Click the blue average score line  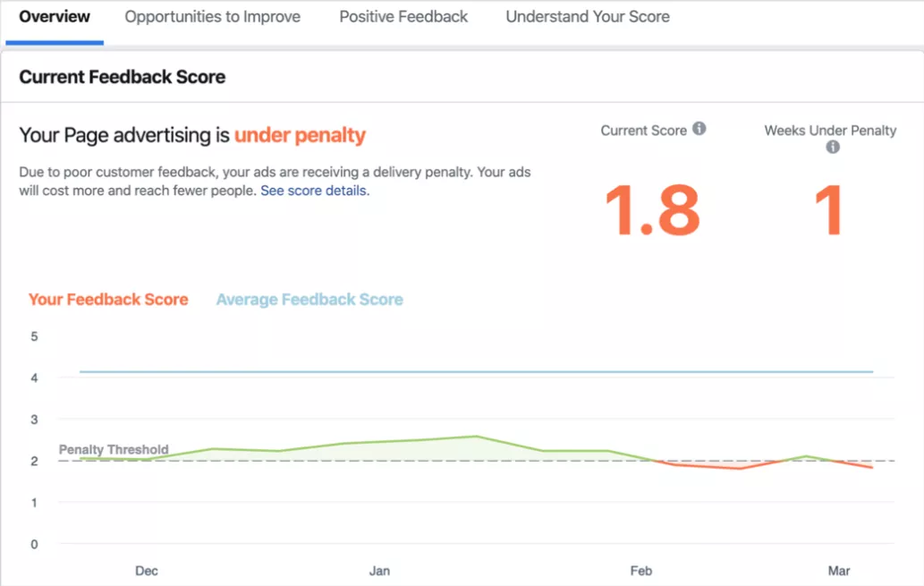click(476, 371)
